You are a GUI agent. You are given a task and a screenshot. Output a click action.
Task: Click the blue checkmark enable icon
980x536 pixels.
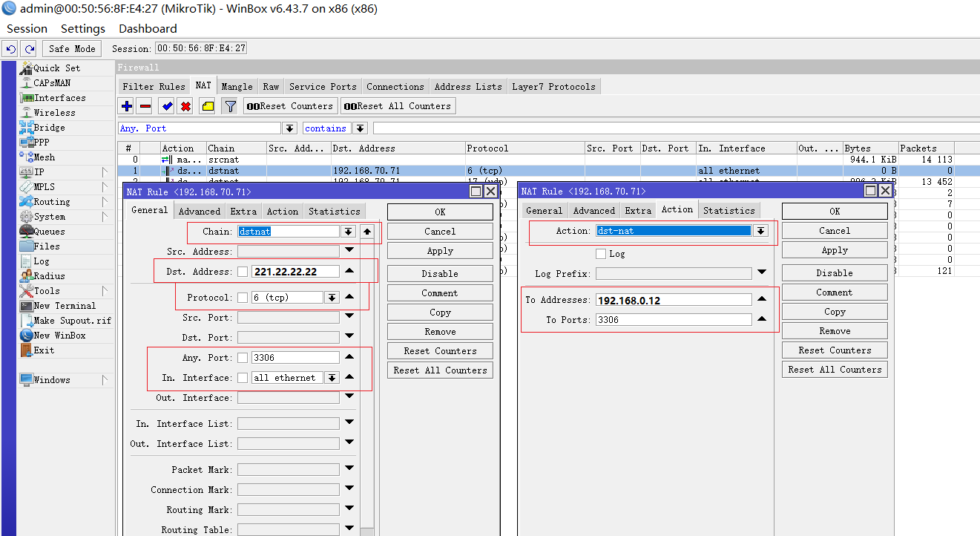(167, 106)
